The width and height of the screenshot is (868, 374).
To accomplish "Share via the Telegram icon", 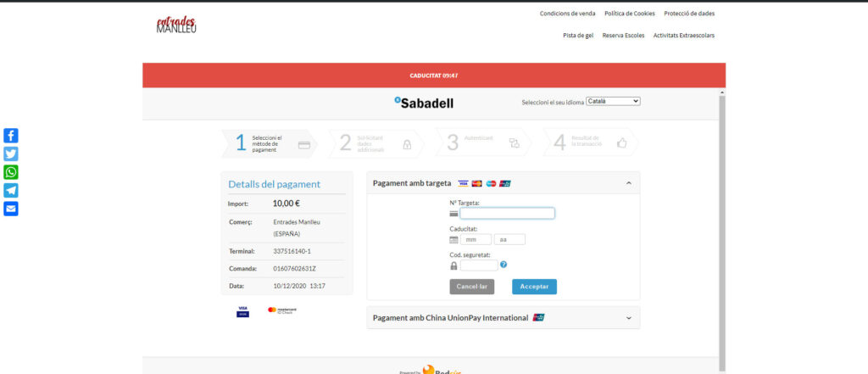I will point(11,191).
